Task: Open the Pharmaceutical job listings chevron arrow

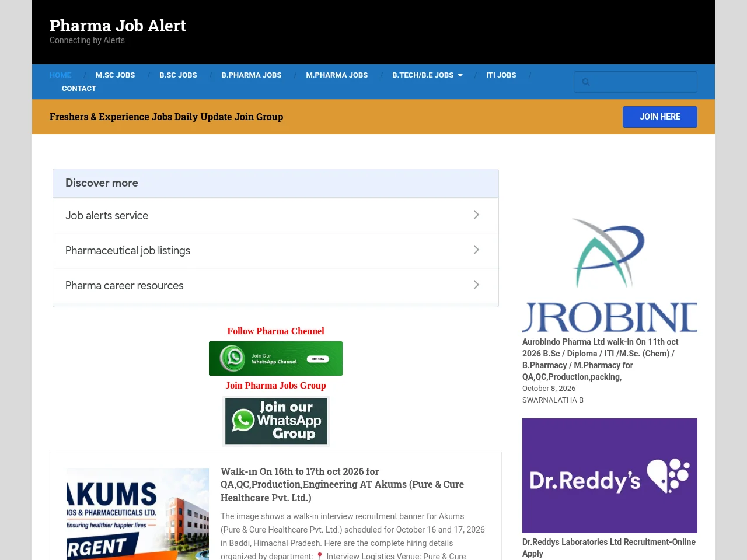Action: click(476, 250)
